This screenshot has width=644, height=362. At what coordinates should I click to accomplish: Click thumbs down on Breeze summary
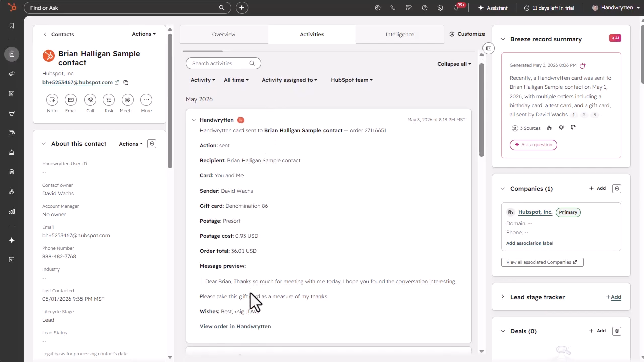(x=561, y=128)
